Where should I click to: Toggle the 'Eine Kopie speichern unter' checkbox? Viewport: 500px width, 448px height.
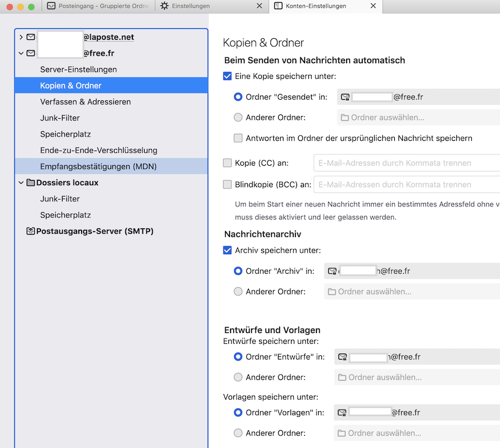pos(227,77)
